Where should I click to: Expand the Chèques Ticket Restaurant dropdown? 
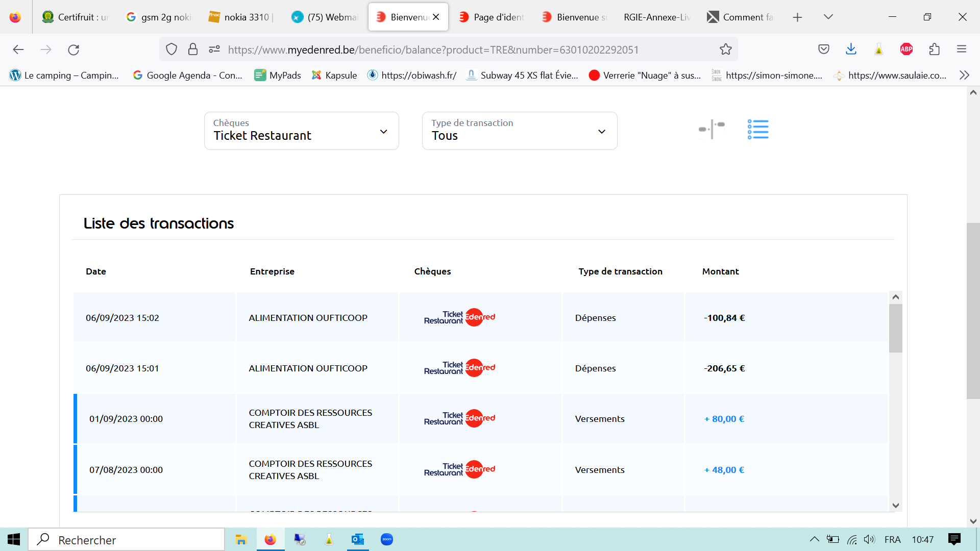coord(301,131)
